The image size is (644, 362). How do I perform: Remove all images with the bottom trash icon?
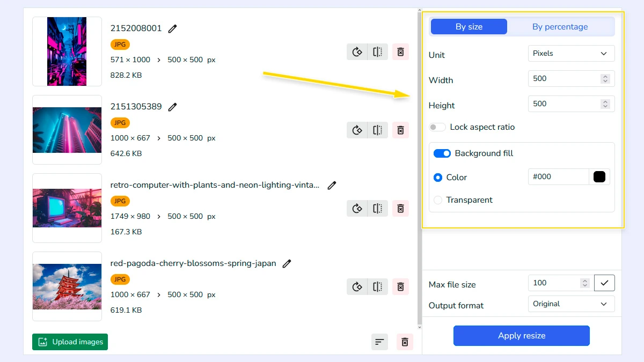(x=405, y=342)
